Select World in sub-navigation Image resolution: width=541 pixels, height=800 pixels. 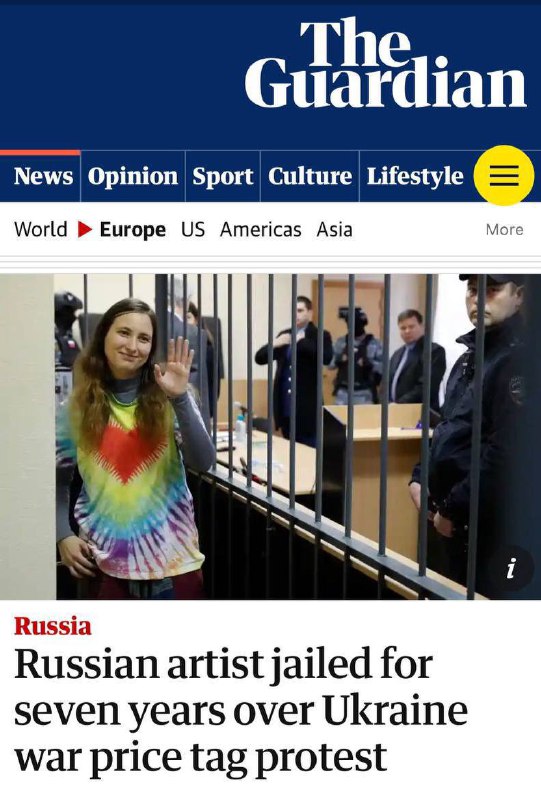click(41, 229)
